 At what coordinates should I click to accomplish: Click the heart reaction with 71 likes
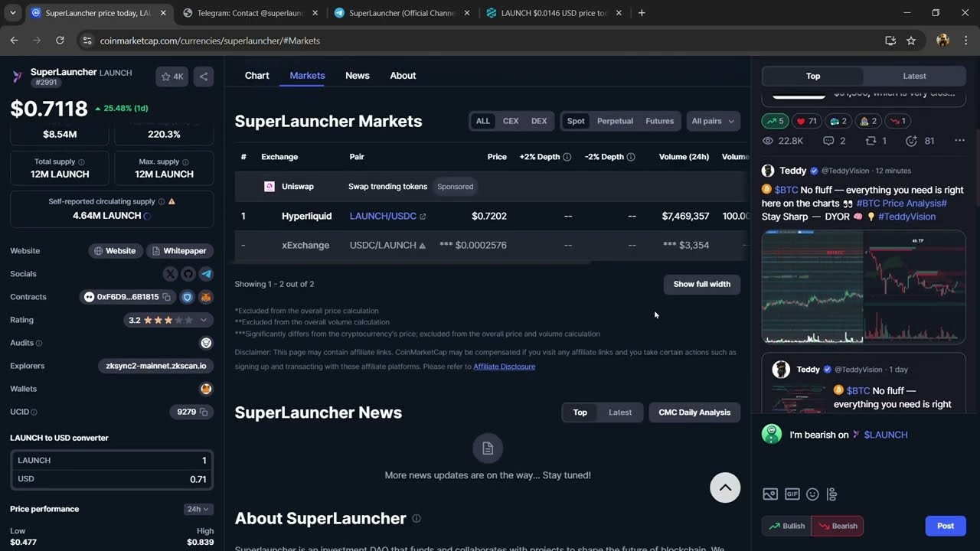click(x=805, y=121)
